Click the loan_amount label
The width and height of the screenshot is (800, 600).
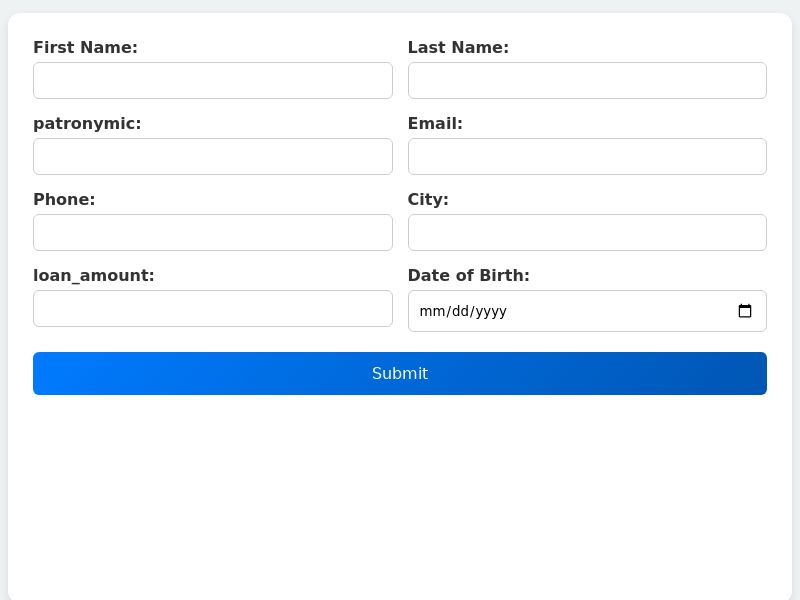94,275
